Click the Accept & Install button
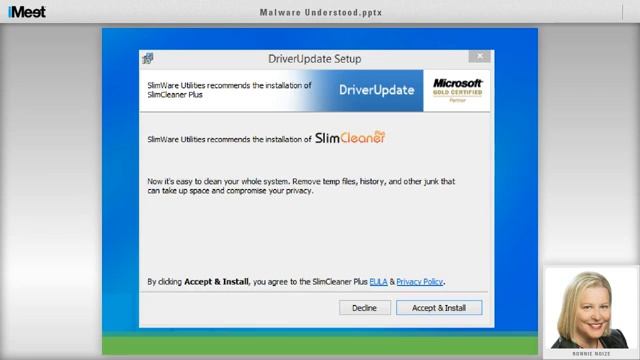Screen dimensions: 640x360 click(439, 308)
